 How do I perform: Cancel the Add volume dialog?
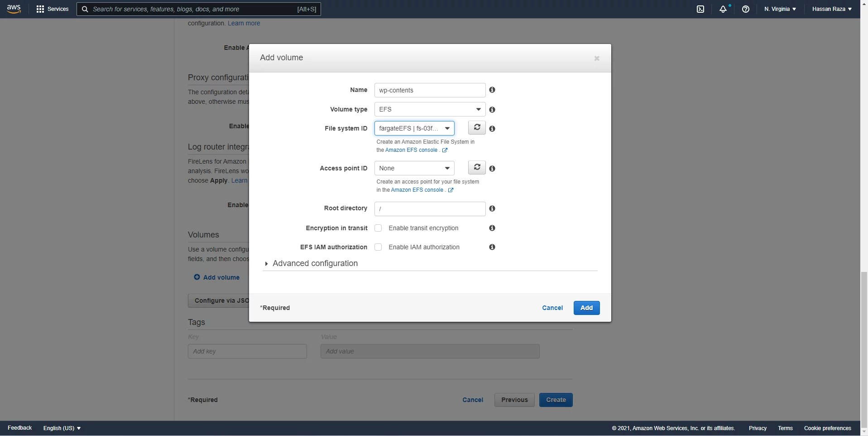552,308
